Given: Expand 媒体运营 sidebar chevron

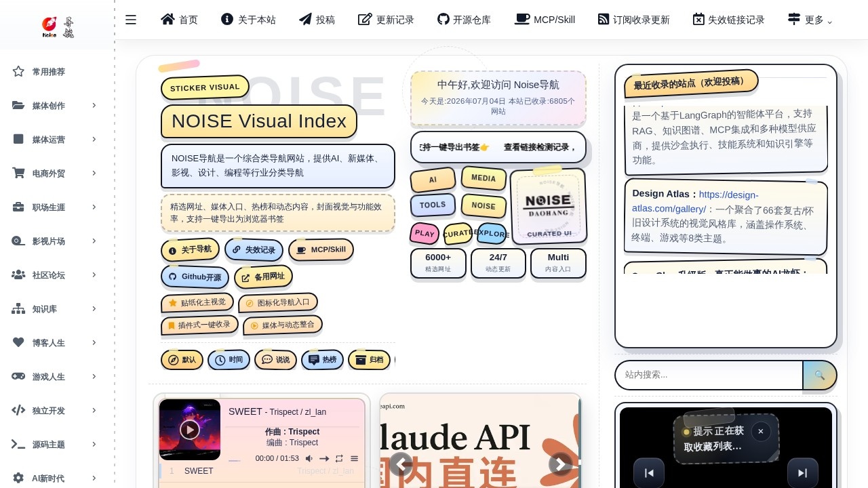Looking at the screenshot, I should pos(94,139).
